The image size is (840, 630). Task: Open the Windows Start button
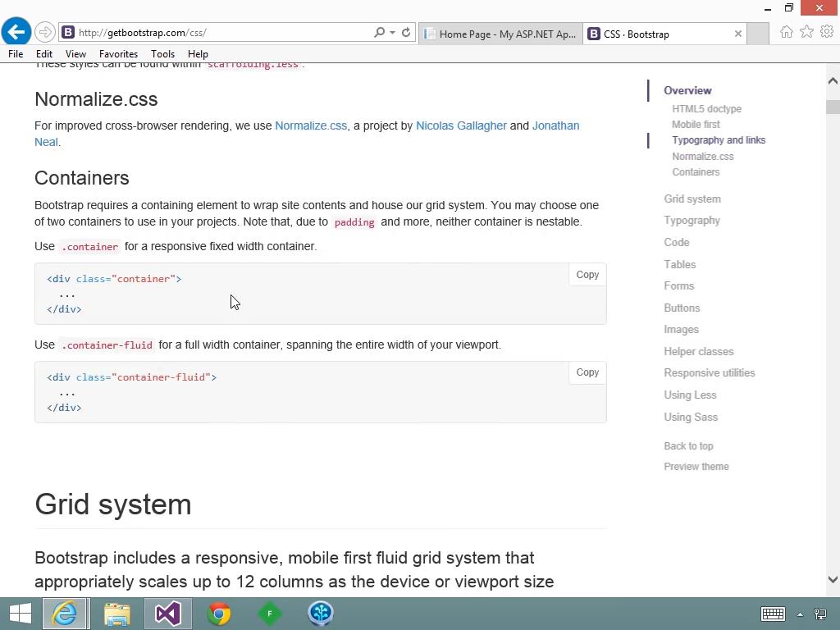pos(21,614)
